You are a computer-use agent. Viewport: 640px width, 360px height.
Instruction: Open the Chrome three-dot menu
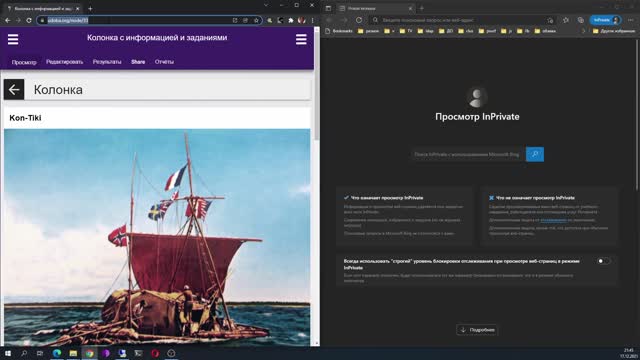click(x=313, y=20)
